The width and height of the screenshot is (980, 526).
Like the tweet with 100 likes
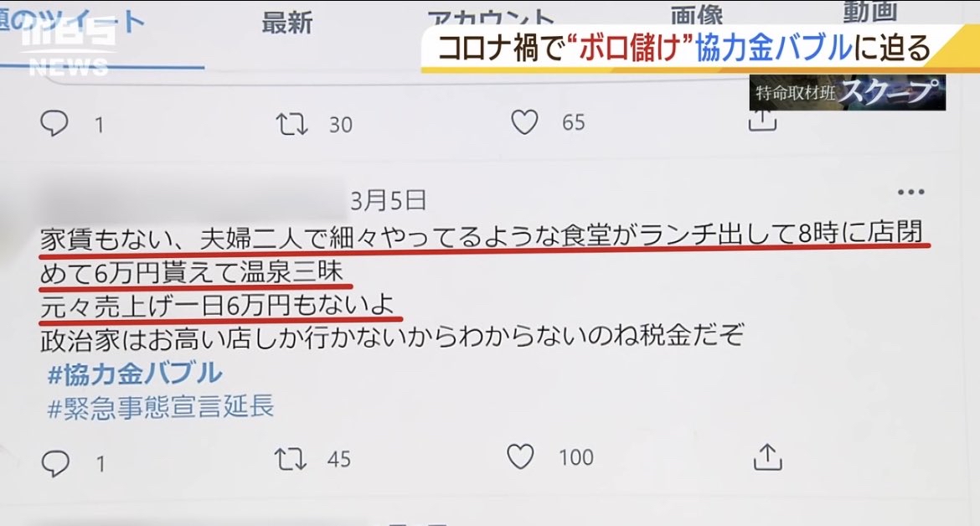520,456
